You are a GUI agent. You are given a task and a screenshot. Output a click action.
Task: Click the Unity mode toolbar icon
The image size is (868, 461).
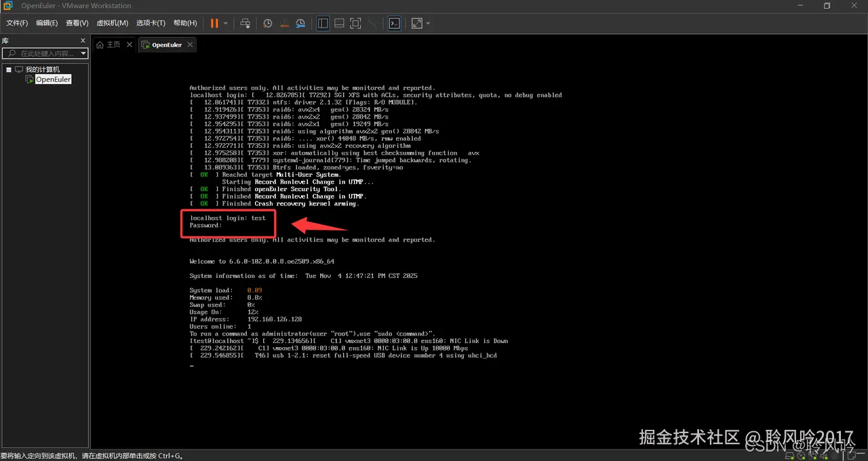pos(372,23)
